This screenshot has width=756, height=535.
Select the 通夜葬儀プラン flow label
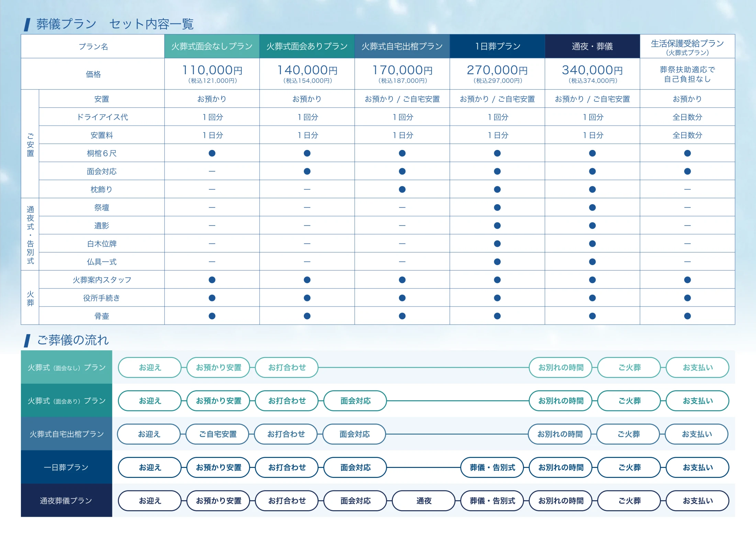tap(66, 500)
